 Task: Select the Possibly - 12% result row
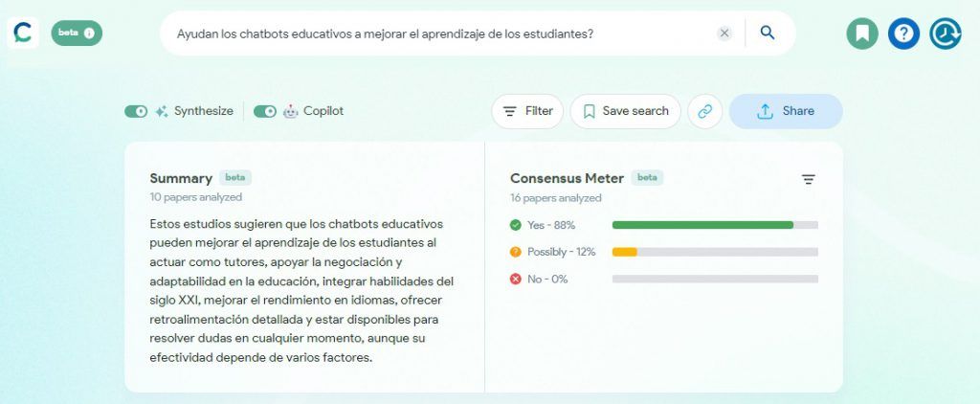[664, 252]
